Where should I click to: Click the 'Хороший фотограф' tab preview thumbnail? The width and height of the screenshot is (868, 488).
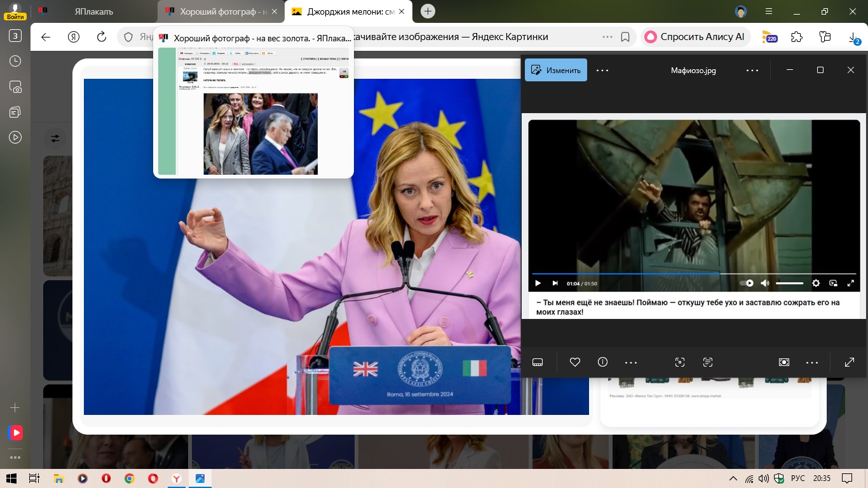254,112
